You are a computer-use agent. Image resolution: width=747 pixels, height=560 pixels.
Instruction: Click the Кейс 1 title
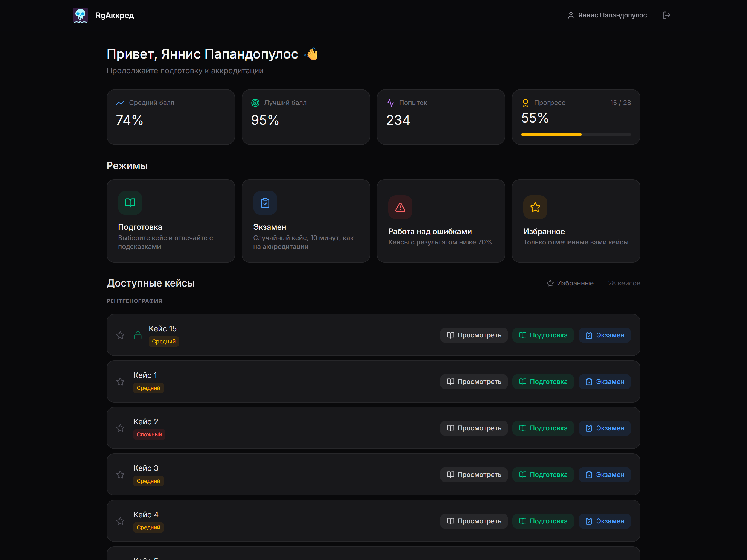[145, 375]
